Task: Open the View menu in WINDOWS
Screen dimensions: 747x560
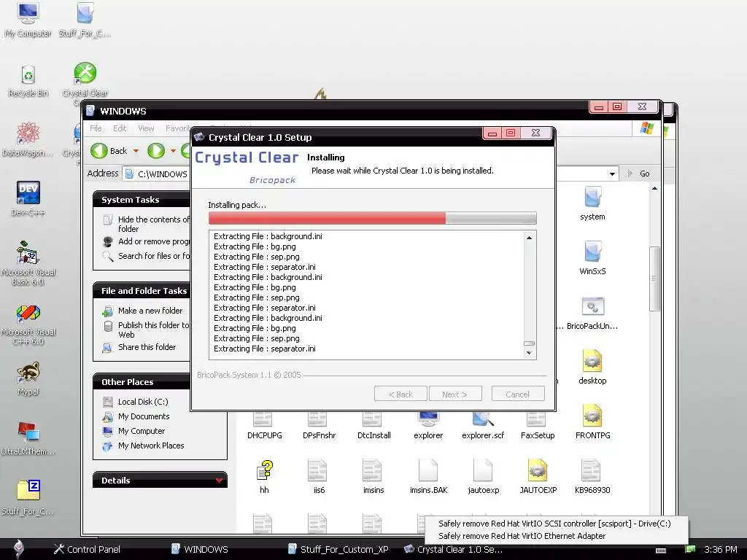Action: 146,128
